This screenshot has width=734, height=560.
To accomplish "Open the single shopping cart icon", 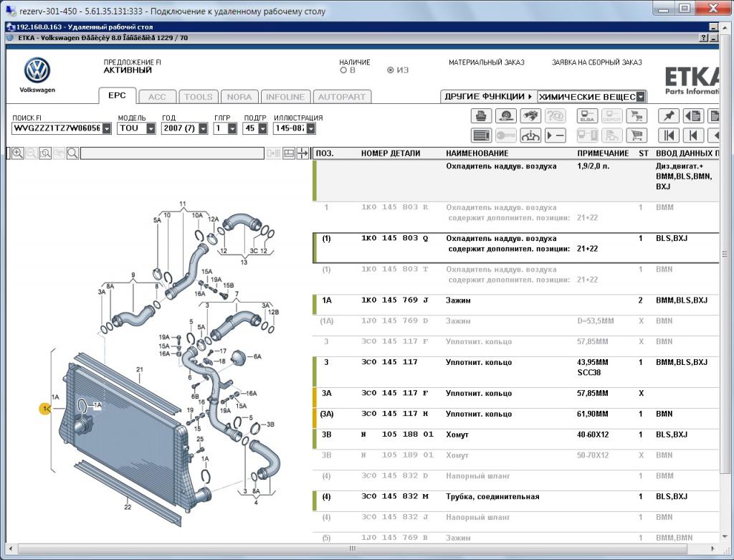I will pos(637,136).
